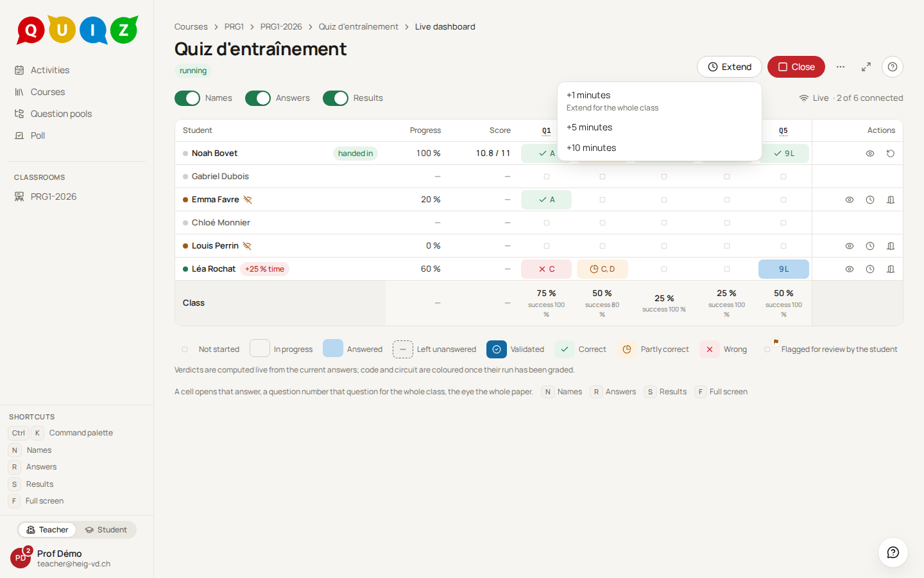Screen dimensions: 924x578
Task: Choose the +10 minutes option
Action: click(660, 148)
